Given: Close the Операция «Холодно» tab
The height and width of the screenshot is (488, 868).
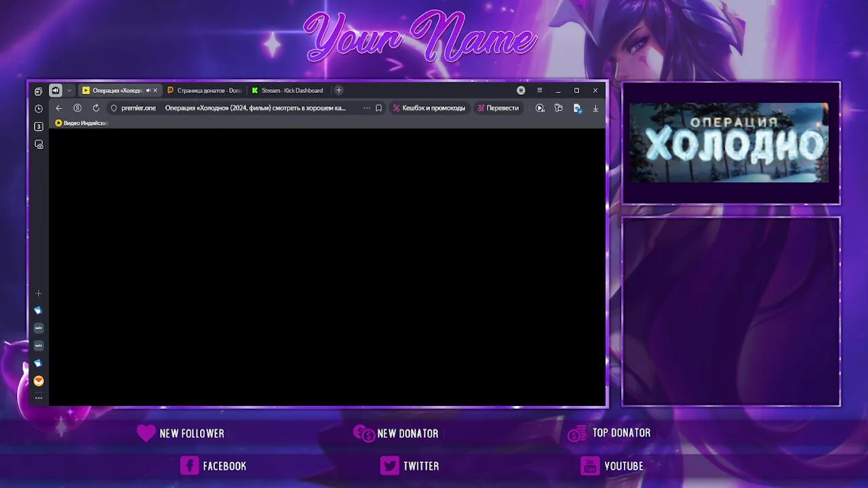Looking at the screenshot, I should click(x=155, y=90).
